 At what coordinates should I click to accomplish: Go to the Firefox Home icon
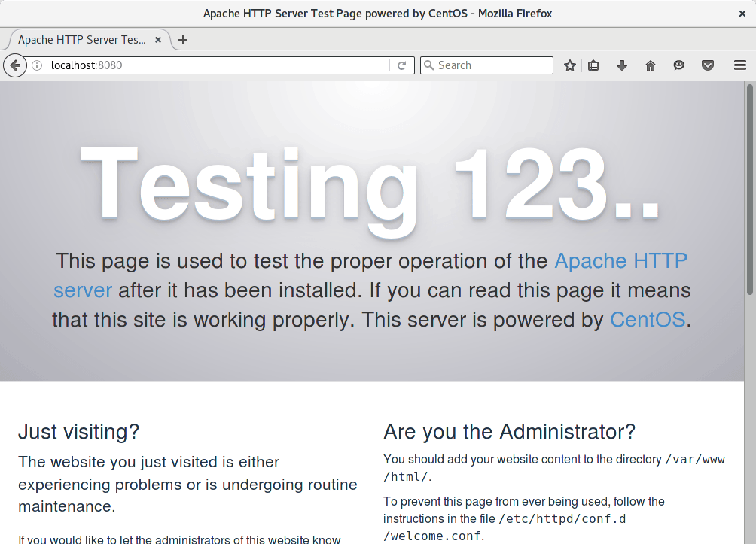coord(651,65)
